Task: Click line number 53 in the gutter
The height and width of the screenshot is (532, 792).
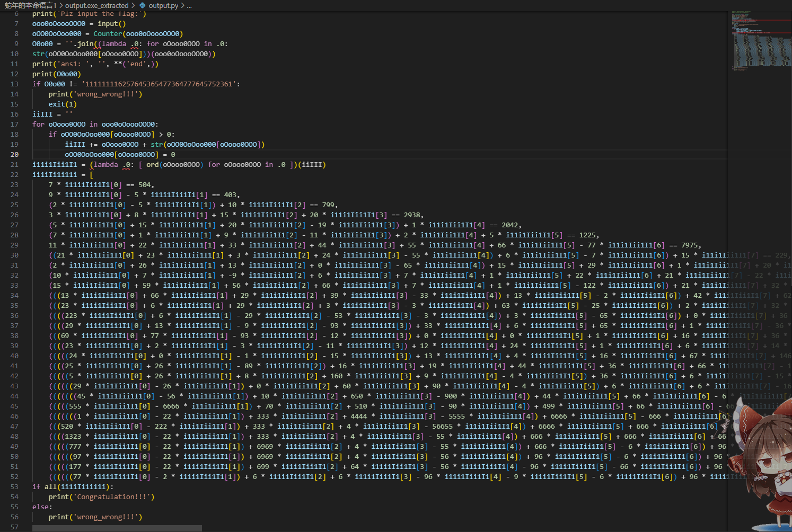Action: point(14,487)
